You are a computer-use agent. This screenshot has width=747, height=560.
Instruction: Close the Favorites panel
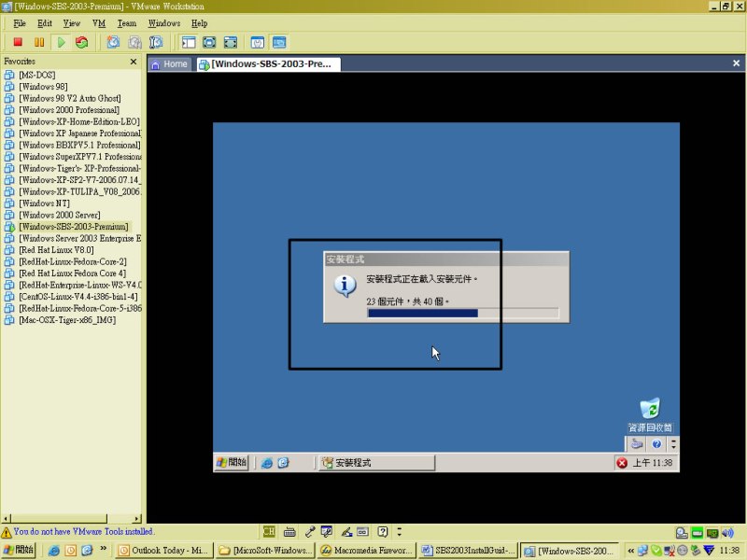(x=134, y=62)
